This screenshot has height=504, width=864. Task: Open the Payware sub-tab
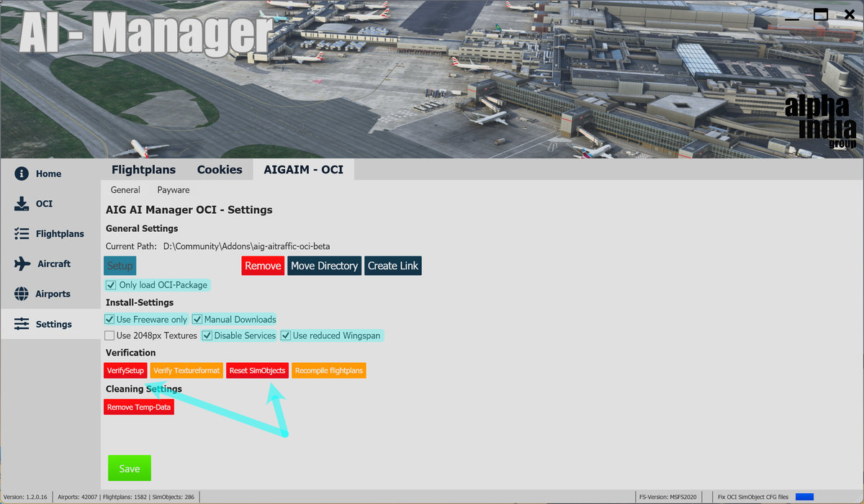(x=174, y=190)
